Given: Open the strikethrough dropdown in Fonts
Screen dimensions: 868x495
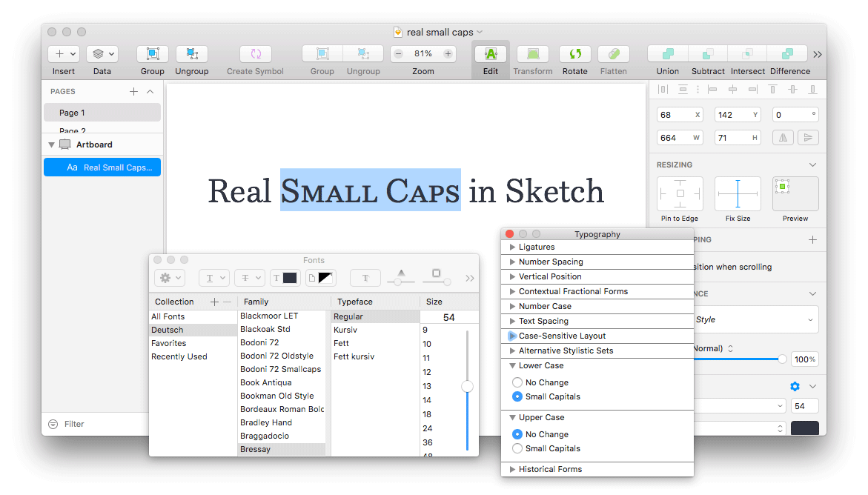Looking at the screenshot, I should click(250, 278).
